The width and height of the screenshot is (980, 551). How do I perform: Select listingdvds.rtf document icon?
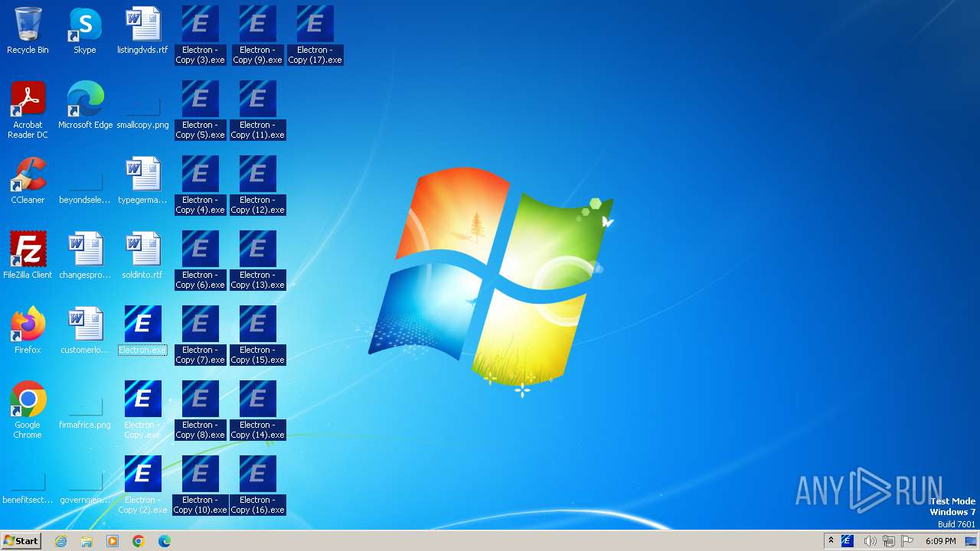[142, 31]
